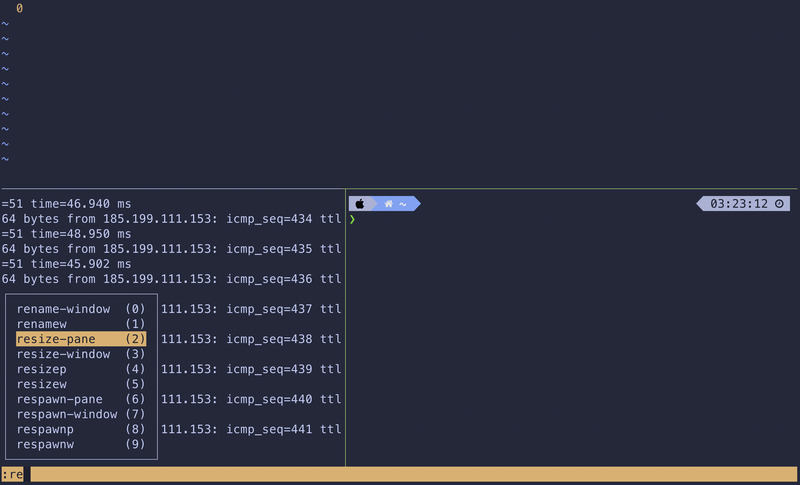Click the home icon in shell prompt
800x485 pixels.
pyautogui.click(x=389, y=204)
